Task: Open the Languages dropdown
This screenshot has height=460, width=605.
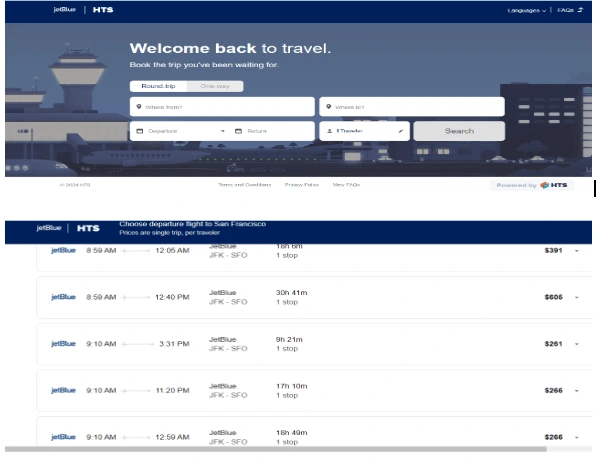Action: [x=527, y=10]
